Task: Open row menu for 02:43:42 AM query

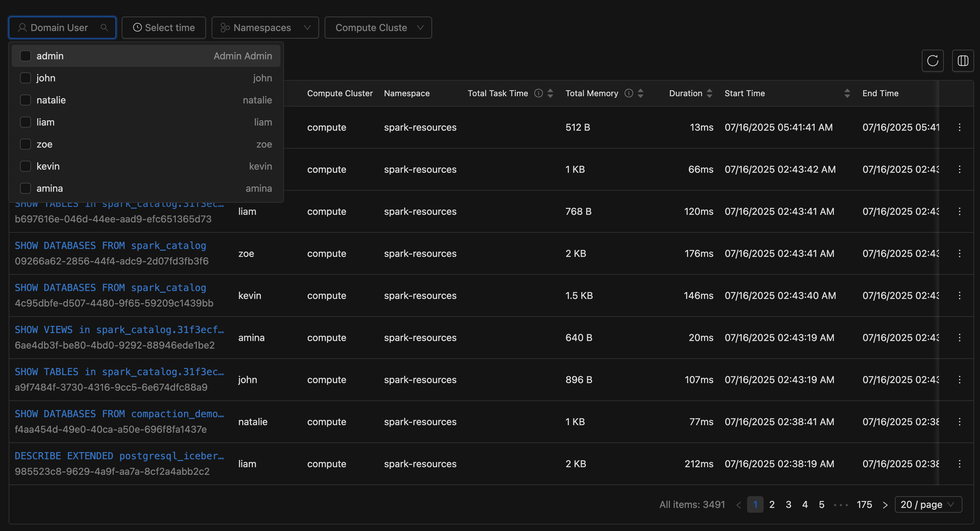Action: point(959,169)
